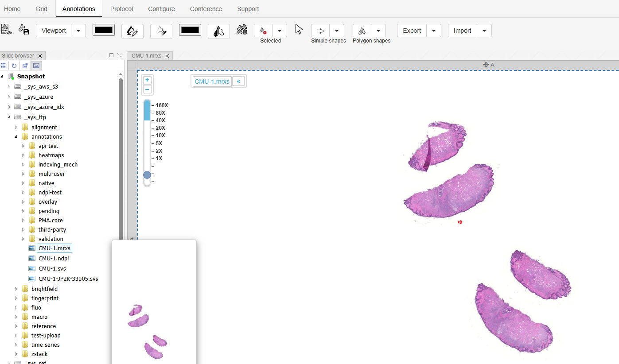Select the arrow pointer tool

tap(299, 30)
